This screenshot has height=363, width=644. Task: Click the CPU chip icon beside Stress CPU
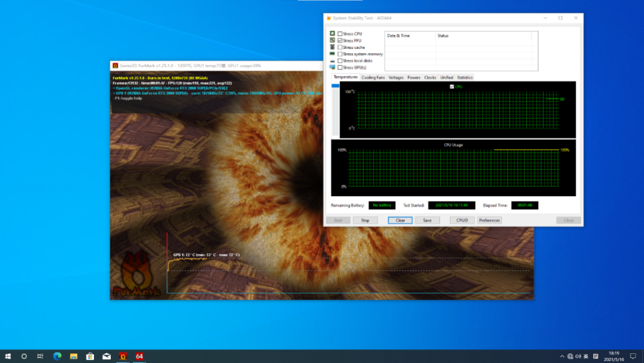332,34
